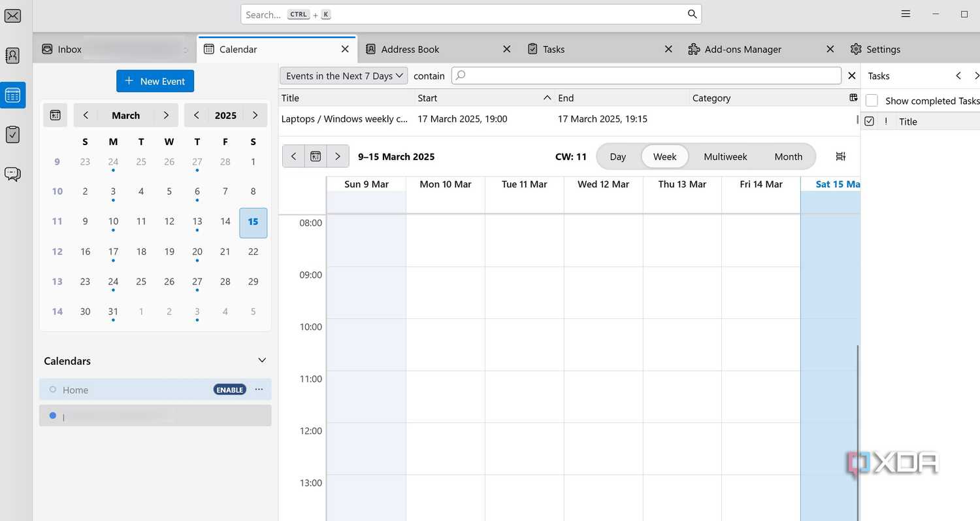980x521 pixels.
Task: Jump to today in the mini calendar
Action: [56, 115]
